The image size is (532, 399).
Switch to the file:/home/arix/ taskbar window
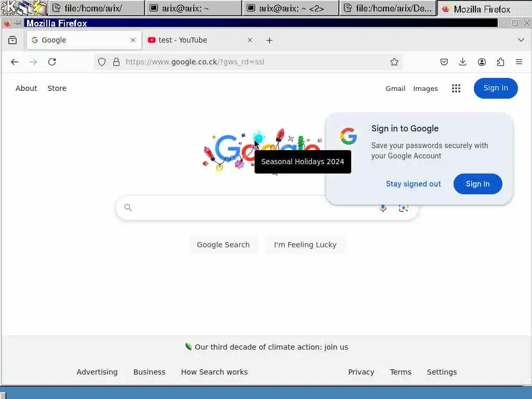tap(96, 8)
